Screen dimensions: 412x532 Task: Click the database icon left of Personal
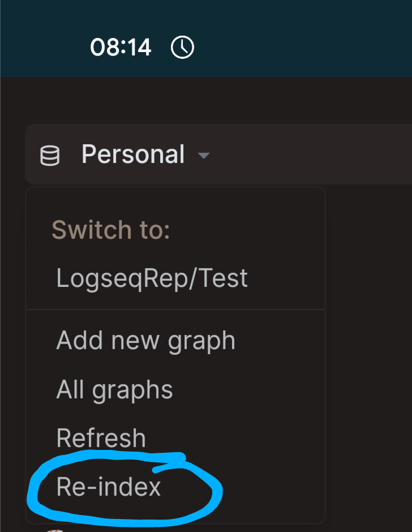pos(50,156)
